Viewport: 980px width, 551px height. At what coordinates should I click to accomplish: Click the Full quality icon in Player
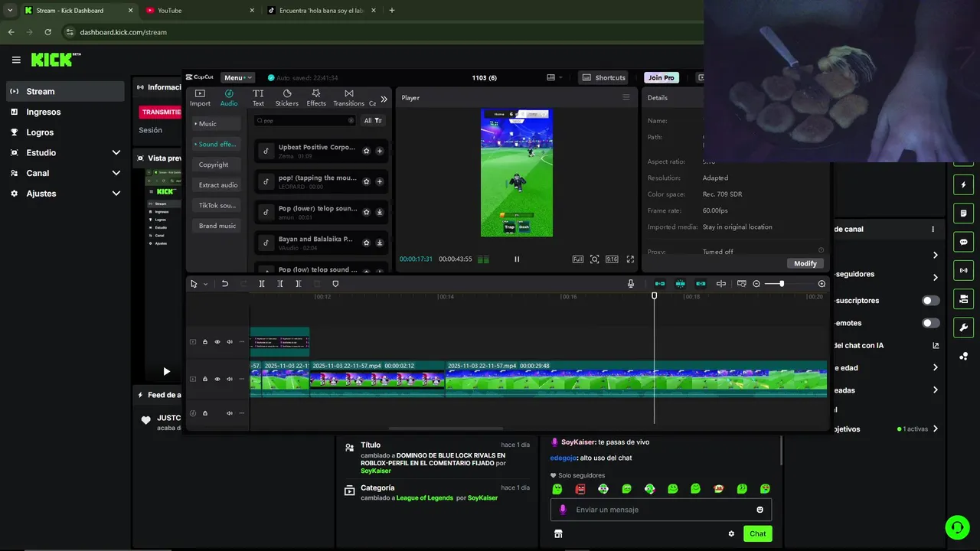pos(578,259)
